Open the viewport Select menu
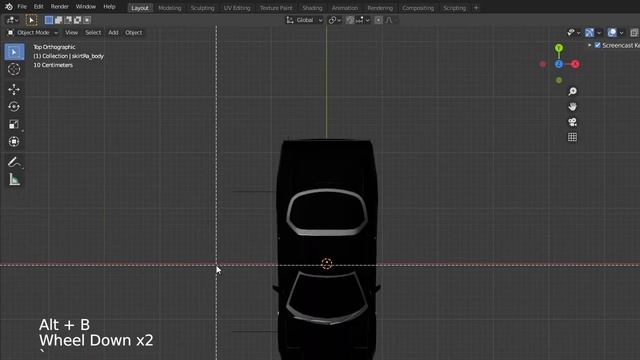Image resolution: width=640 pixels, height=360 pixels. tap(93, 33)
